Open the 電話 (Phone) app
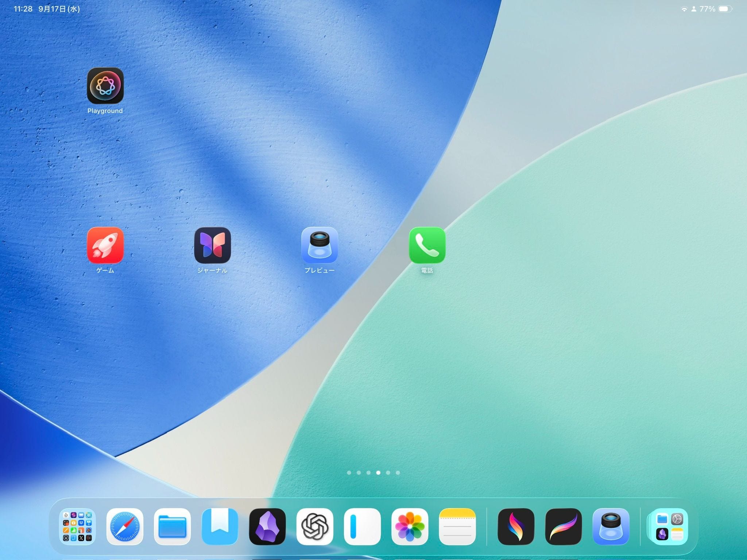Image resolution: width=747 pixels, height=560 pixels. click(427, 245)
